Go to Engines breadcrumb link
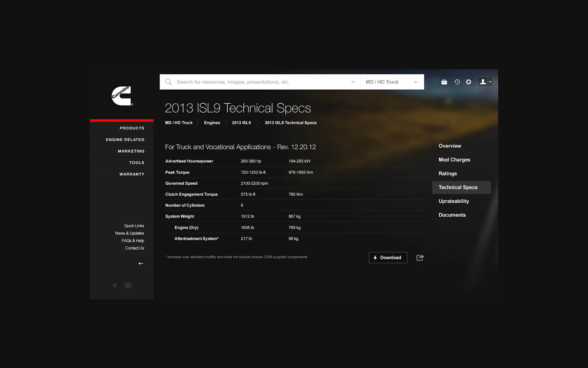 coord(212,123)
